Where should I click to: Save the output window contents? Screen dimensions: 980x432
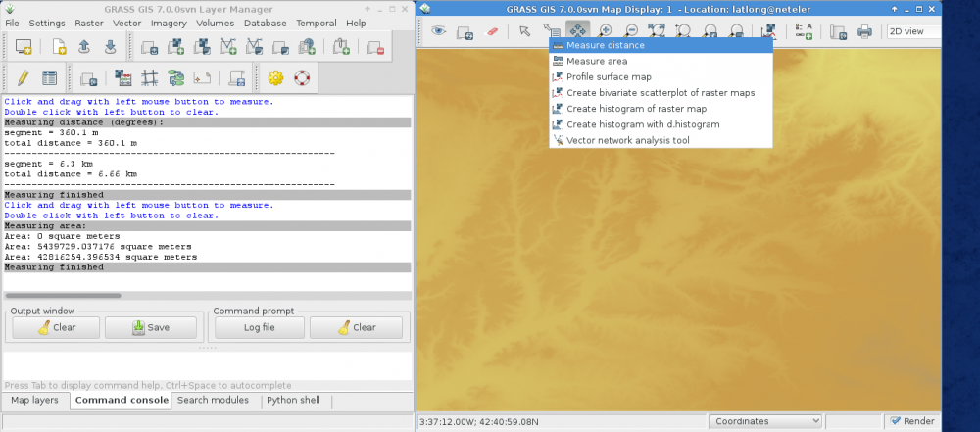click(x=151, y=327)
